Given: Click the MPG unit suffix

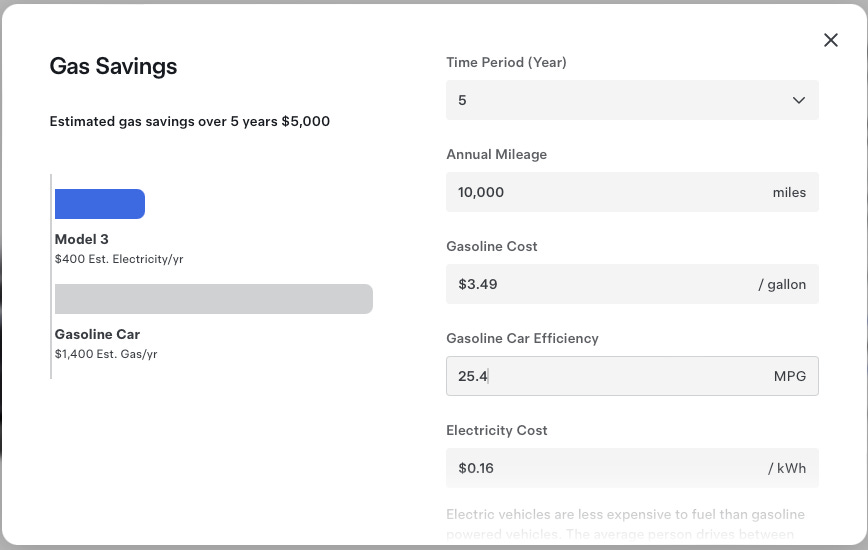Looking at the screenshot, I should tap(789, 376).
